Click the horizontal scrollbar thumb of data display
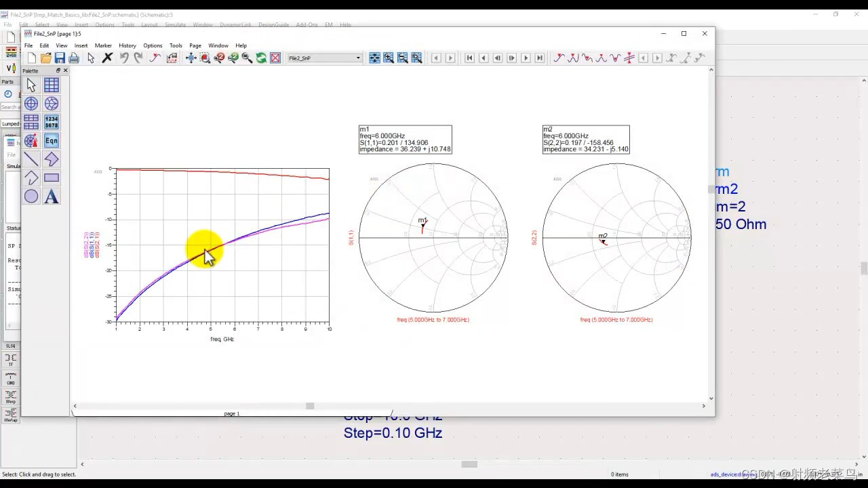 click(310, 406)
